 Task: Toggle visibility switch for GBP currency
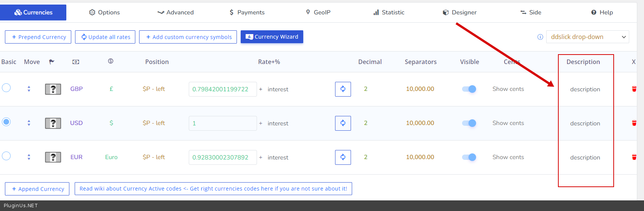469,89
